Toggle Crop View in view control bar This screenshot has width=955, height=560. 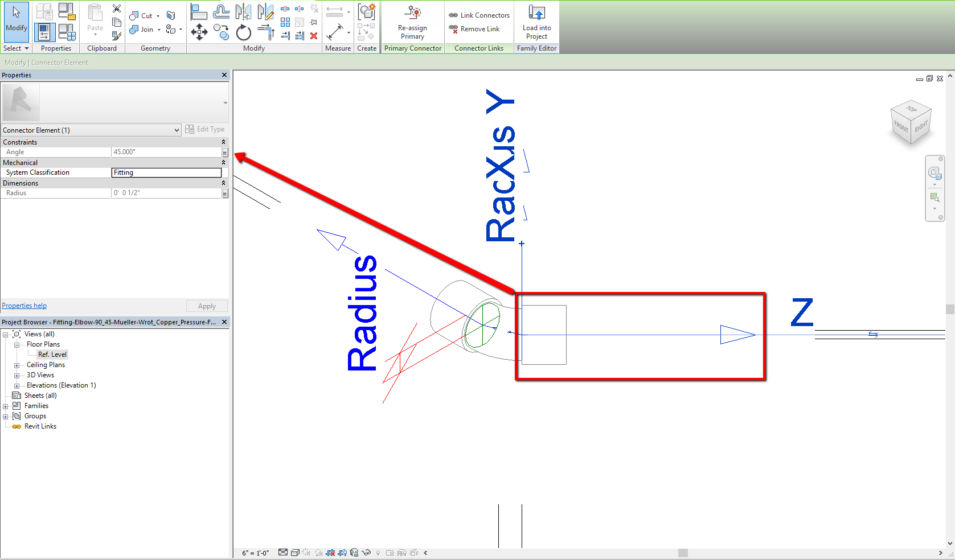click(330, 553)
